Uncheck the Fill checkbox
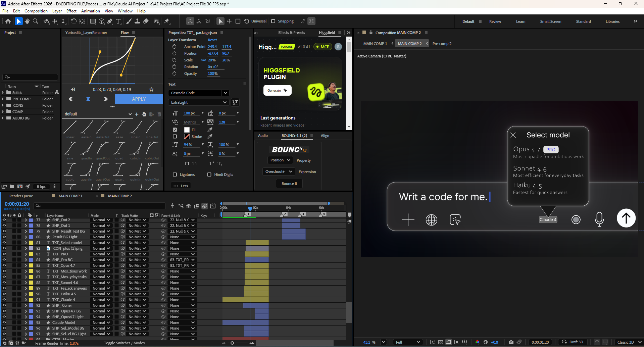644x347 pixels. (175, 130)
